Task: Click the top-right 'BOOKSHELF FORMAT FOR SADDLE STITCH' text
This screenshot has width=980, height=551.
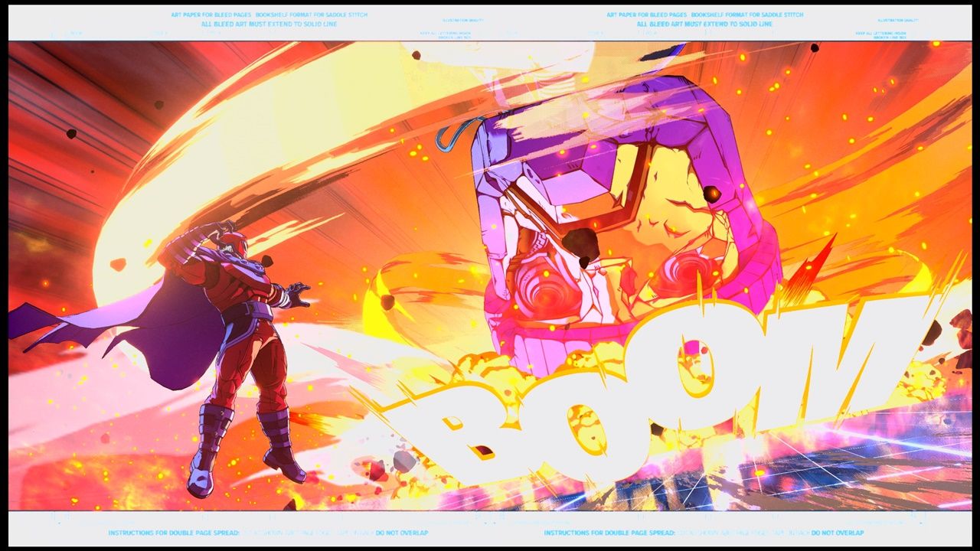Action: coord(746,15)
